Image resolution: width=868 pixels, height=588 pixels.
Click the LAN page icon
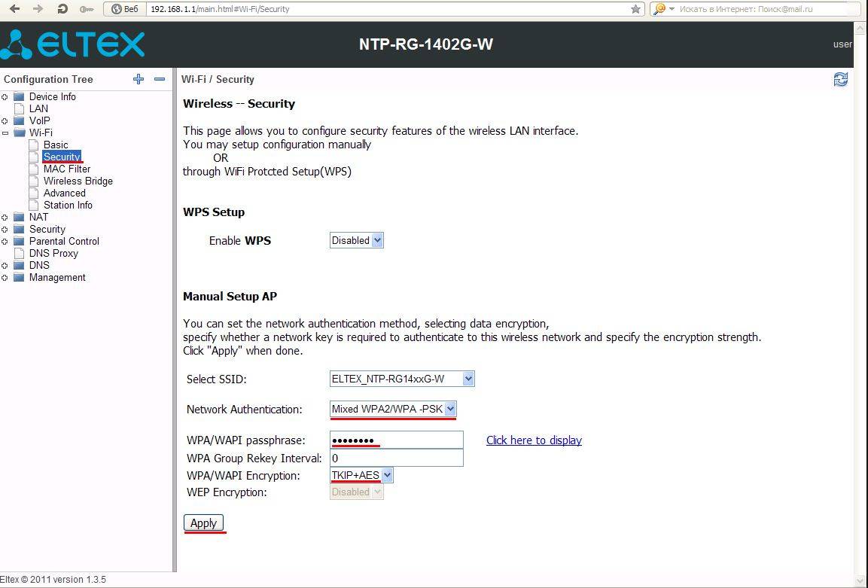(x=20, y=108)
